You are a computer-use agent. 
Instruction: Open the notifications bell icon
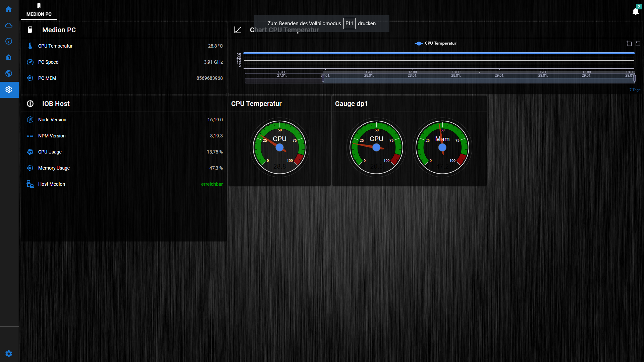(636, 11)
